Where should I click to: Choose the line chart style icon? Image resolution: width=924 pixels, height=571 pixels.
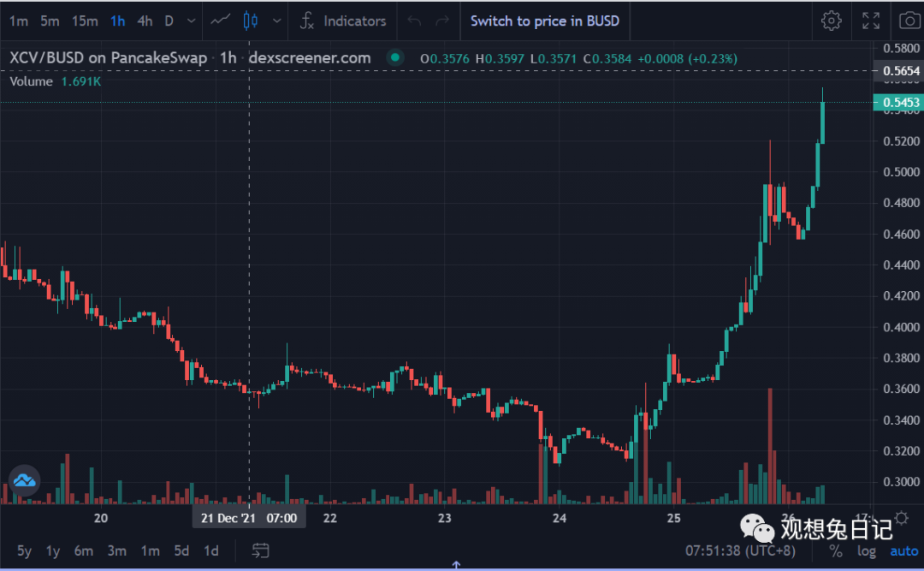point(221,21)
